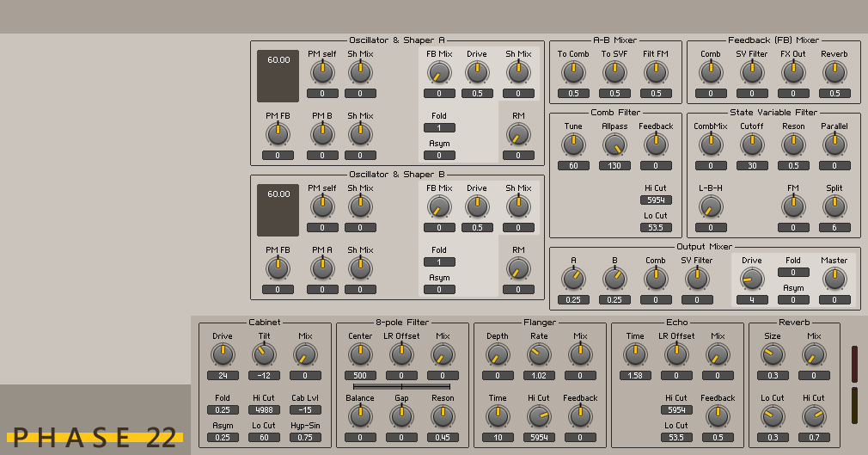Click the 8-pole Filter Reson knob

click(443, 417)
